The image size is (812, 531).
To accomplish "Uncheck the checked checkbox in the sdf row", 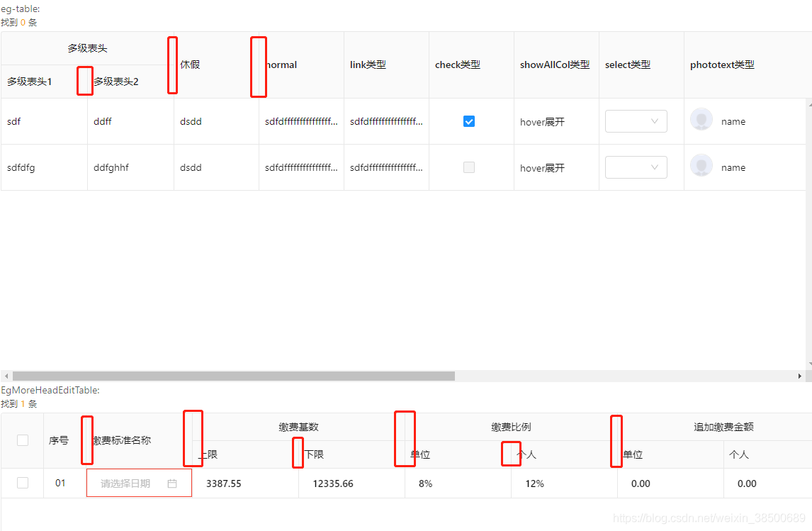I will pos(468,121).
